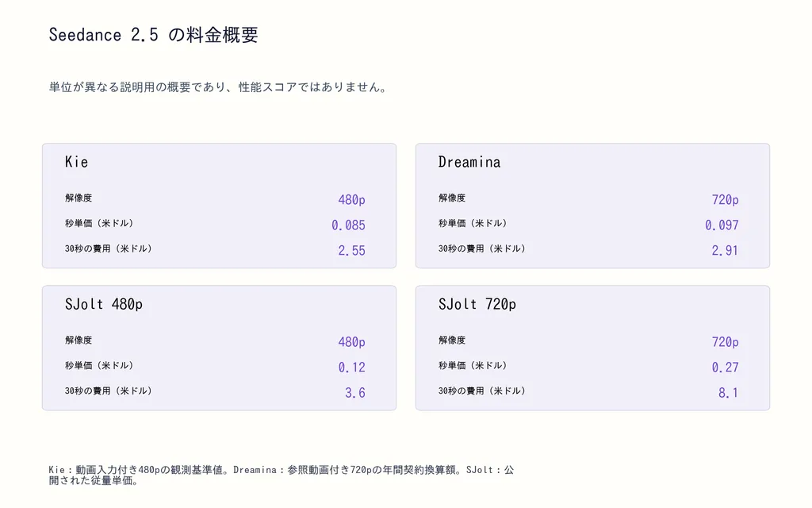Screen dimensions: 812x508
Task: Click "30秒の費用（米ドル）" label in SJolt 720p card
Action: [482, 391]
